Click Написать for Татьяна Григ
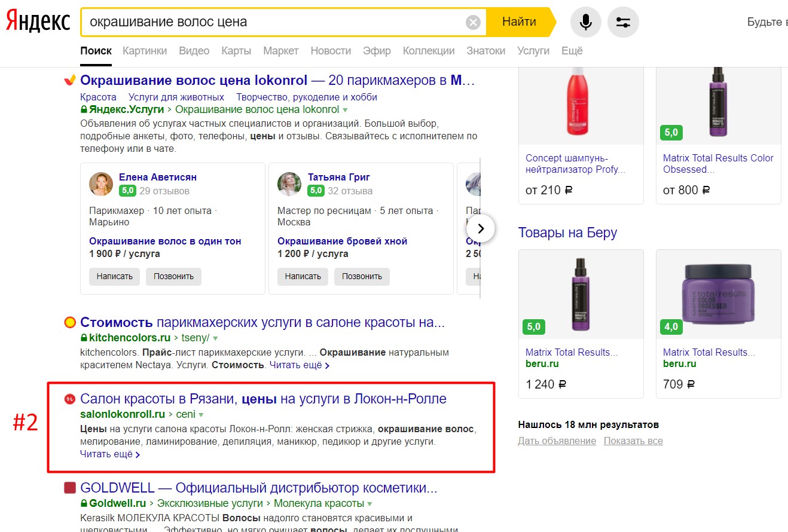The height and width of the screenshot is (532, 788). point(303,276)
